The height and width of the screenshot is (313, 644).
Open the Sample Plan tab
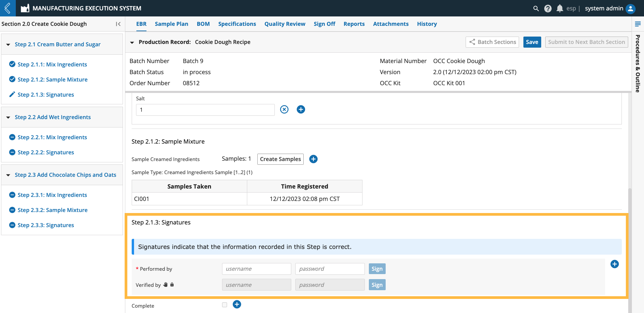(171, 24)
